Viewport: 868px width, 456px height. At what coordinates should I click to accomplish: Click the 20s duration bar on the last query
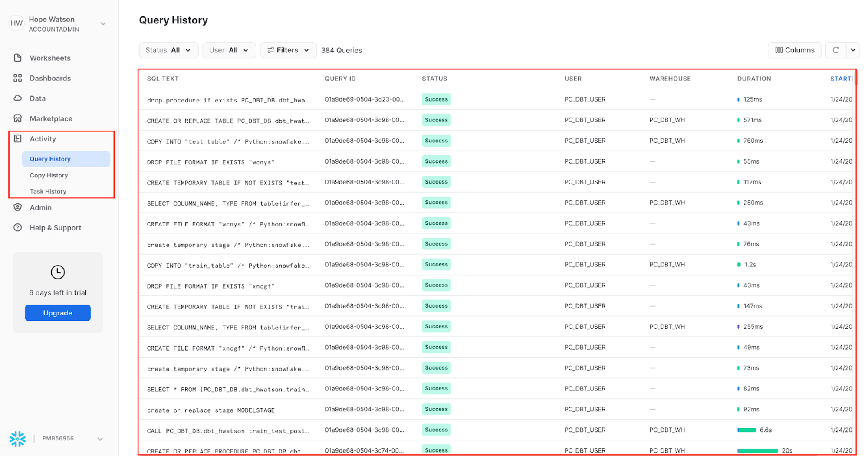tap(758, 450)
